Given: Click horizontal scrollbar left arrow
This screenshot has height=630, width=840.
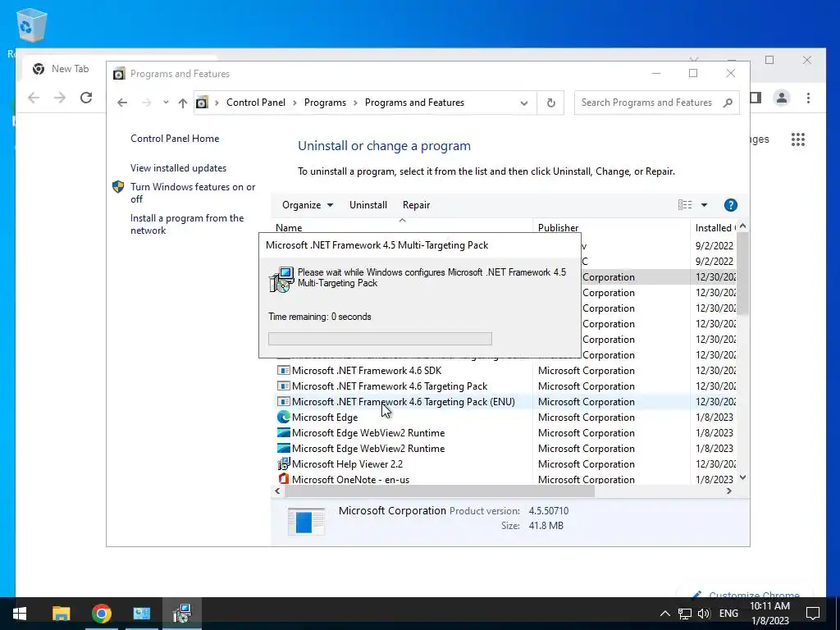Looking at the screenshot, I should point(277,491).
